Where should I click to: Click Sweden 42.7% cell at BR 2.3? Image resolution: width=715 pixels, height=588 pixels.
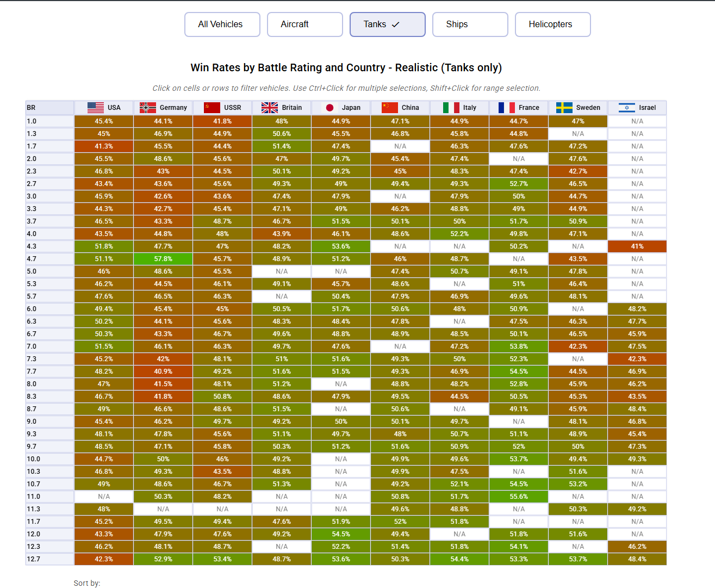tap(578, 171)
